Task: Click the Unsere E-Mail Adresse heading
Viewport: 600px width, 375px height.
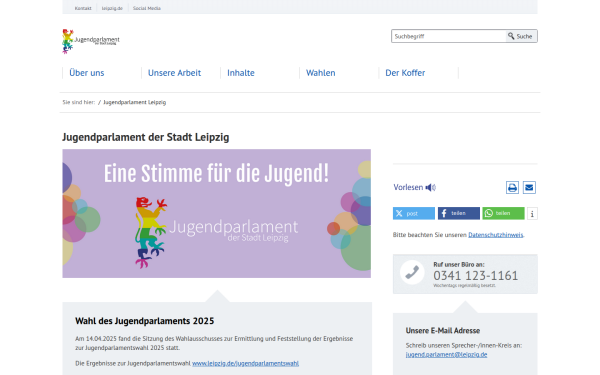Action: coord(443,331)
